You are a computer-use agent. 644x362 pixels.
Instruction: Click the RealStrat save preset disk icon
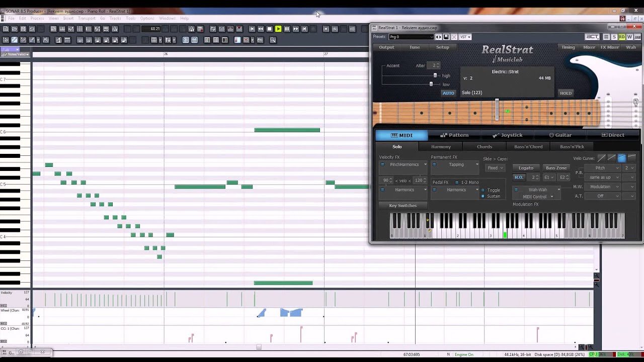(446, 37)
